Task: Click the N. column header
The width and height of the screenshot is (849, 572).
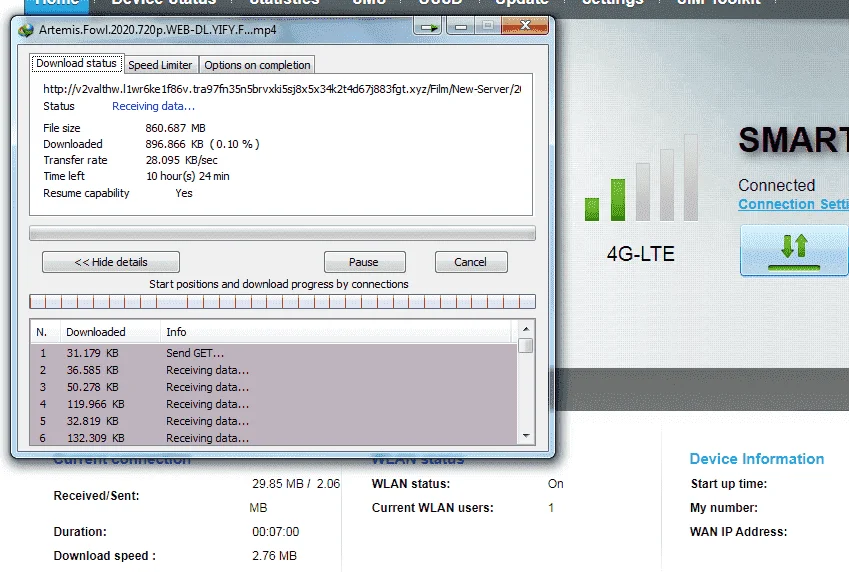Action: (x=46, y=332)
